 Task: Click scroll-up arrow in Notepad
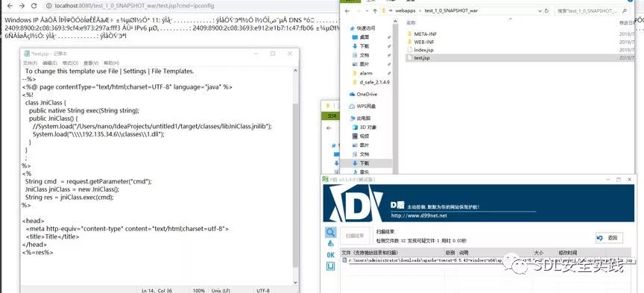[295, 71]
